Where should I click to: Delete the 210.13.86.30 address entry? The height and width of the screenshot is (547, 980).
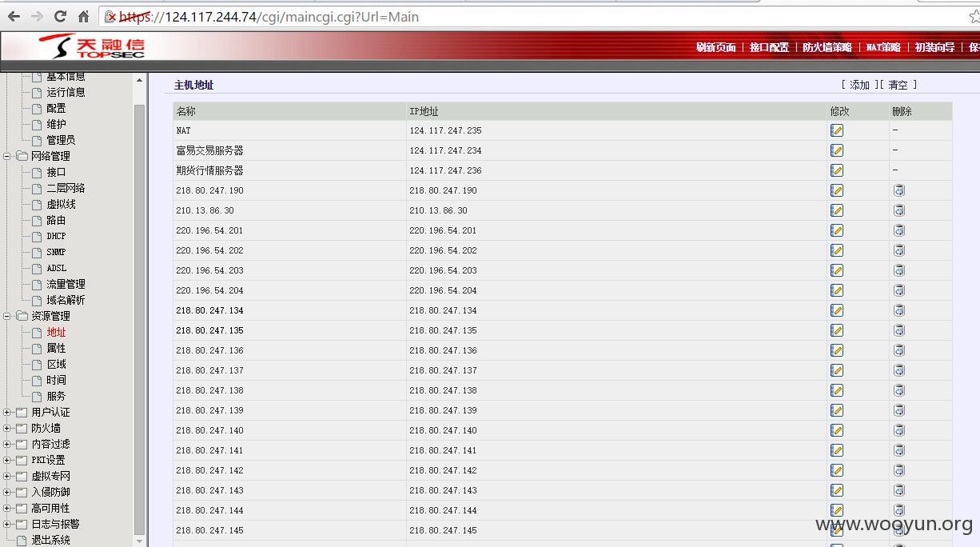coord(899,210)
